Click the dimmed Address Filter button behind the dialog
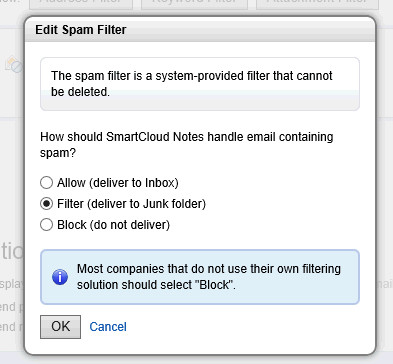Screen dimensions: 393x364 (81, 4)
